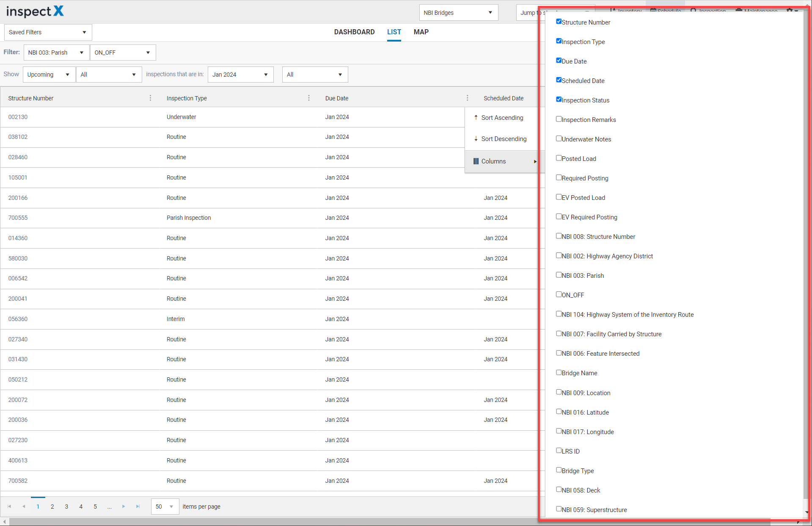Enable the Bridge Type column checkbox
812x526 pixels.
559,470
